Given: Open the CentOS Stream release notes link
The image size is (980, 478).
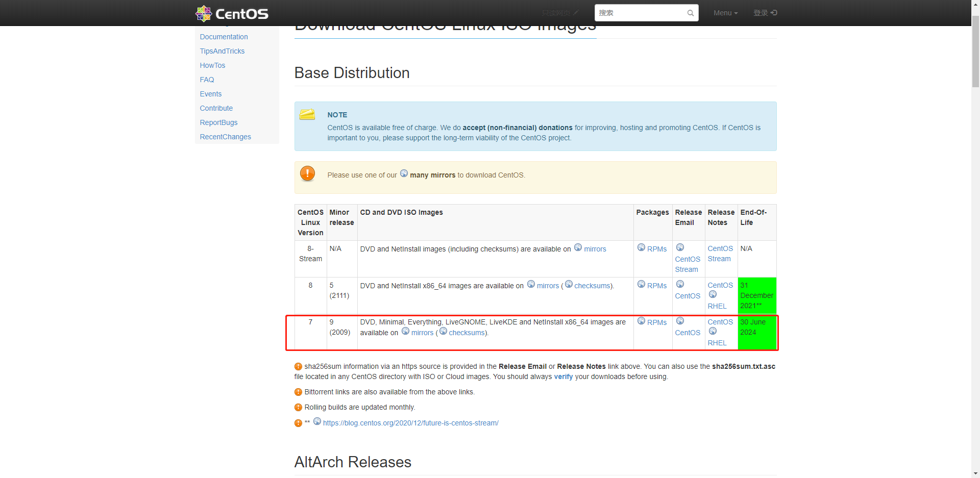Looking at the screenshot, I should coord(720,254).
